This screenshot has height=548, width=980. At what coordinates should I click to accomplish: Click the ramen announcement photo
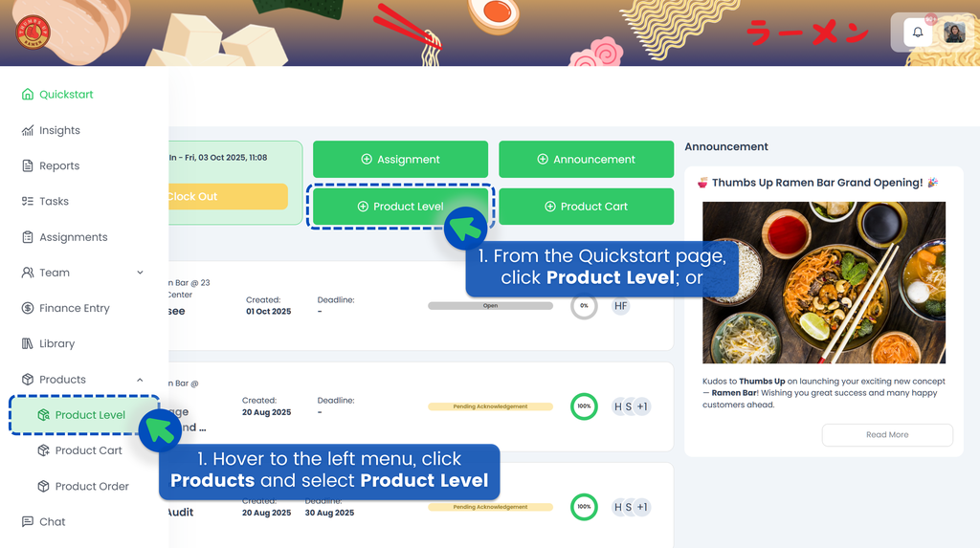[824, 282]
